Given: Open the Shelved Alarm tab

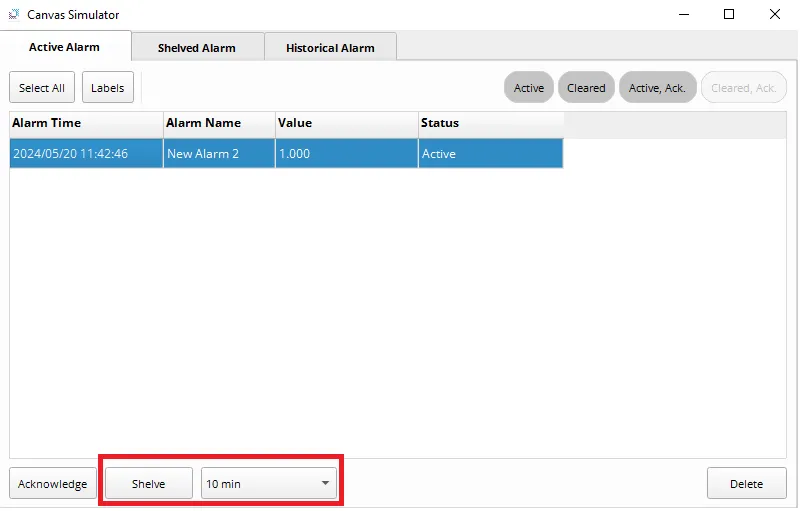Looking at the screenshot, I should pyautogui.click(x=197, y=48).
